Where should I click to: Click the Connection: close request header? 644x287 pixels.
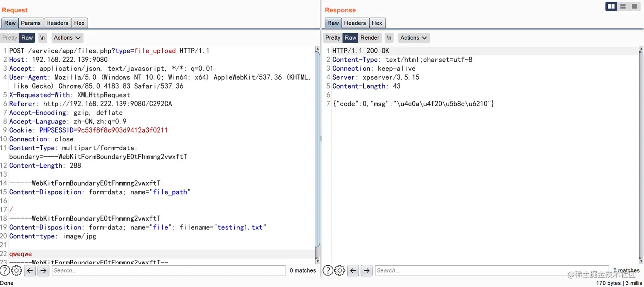click(41, 139)
